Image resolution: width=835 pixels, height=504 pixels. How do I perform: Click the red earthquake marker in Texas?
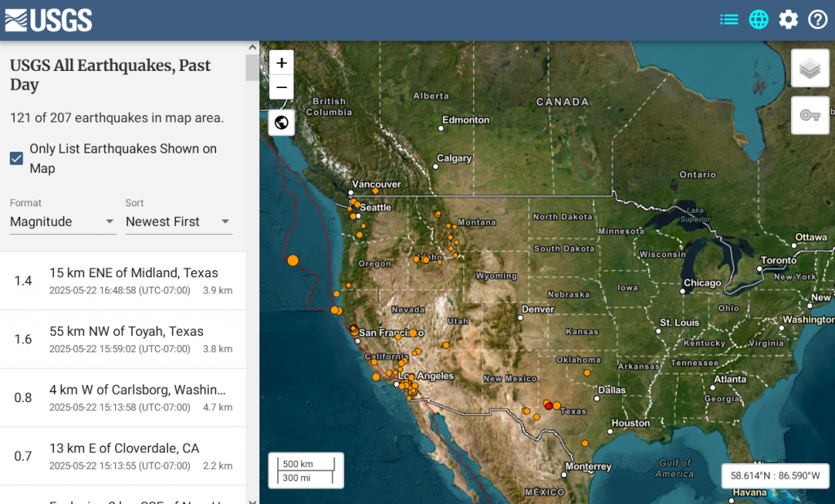[549, 406]
